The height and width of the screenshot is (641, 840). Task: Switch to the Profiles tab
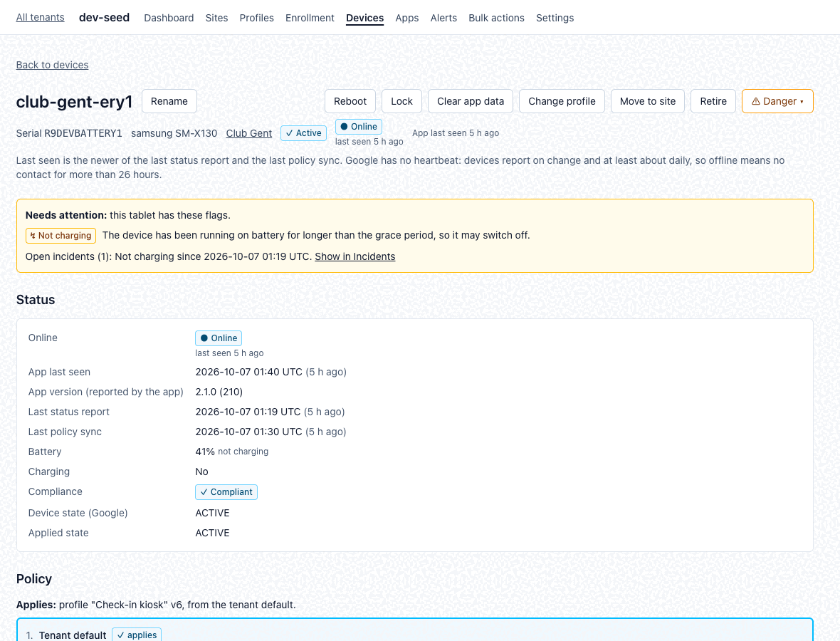point(256,19)
